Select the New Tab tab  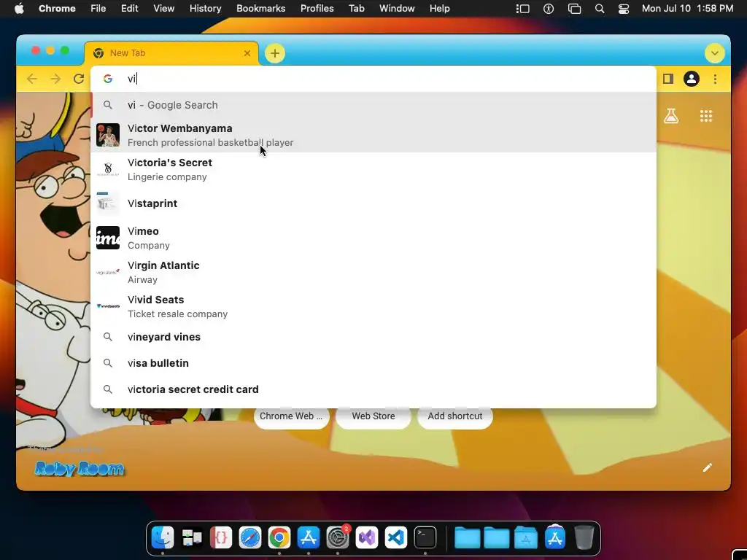[x=171, y=53]
